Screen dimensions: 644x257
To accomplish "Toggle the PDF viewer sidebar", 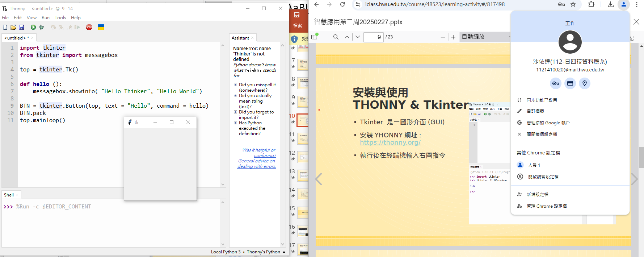I will 314,37.
